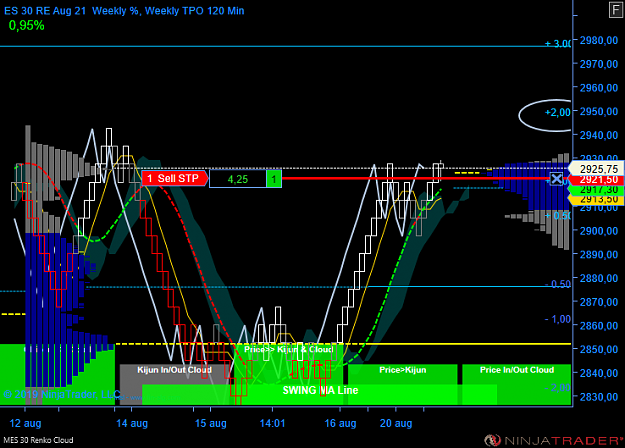Click the 0,95% weekly percent value
The width and height of the screenshot is (625, 448).
click(27, 26)
